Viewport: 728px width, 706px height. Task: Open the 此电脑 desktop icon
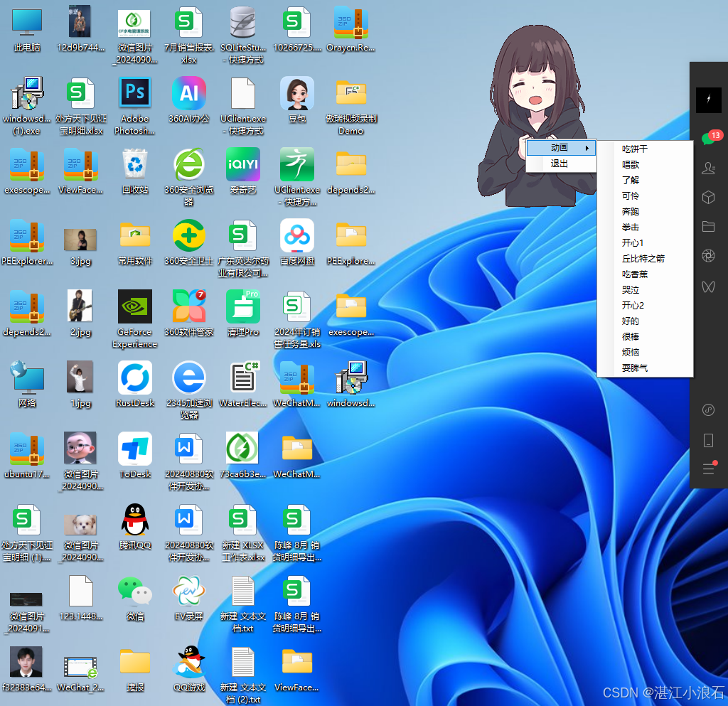(x=27, y=22)
